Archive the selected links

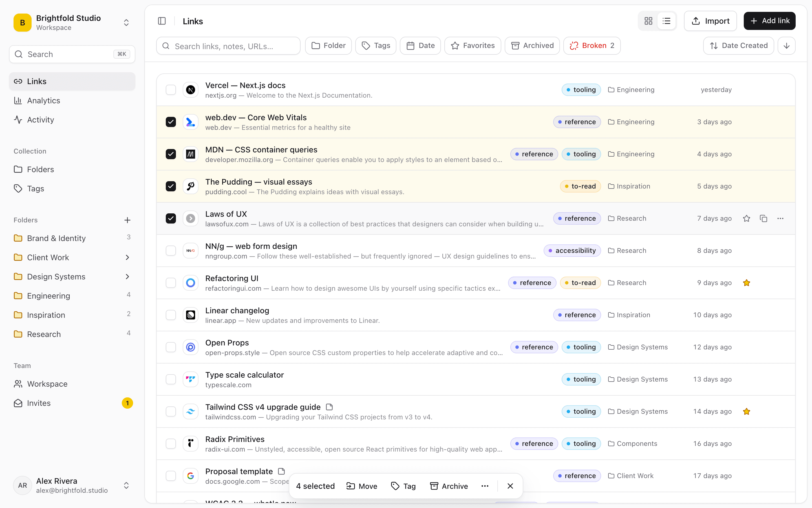click(449, 486)
